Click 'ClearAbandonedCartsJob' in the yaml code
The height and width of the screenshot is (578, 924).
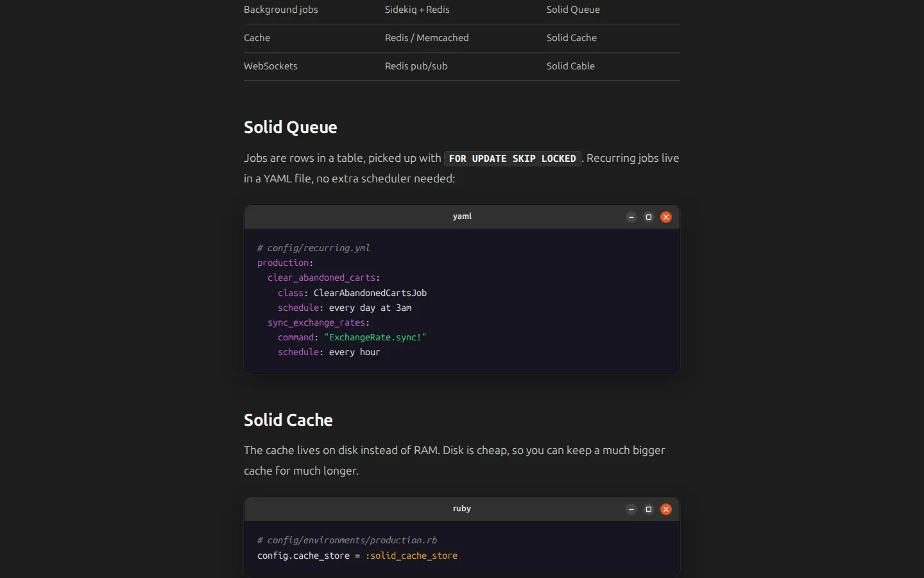(x=370, y=293)
